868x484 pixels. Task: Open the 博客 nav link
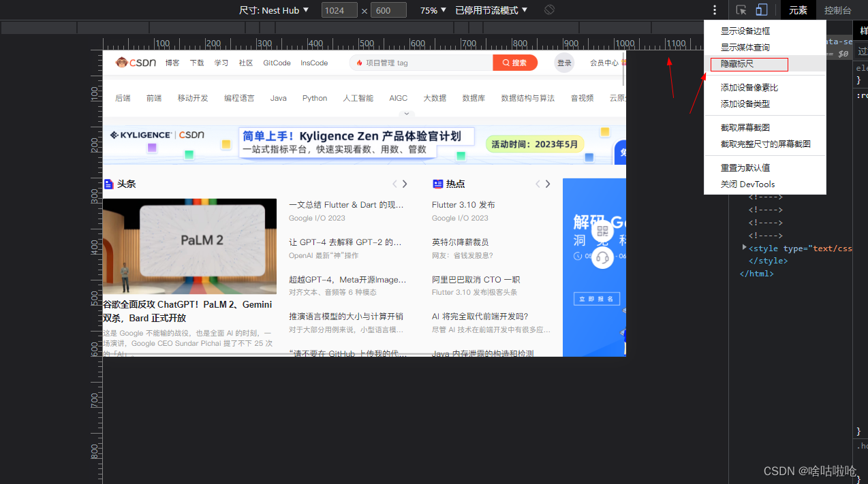pos(172,63)
